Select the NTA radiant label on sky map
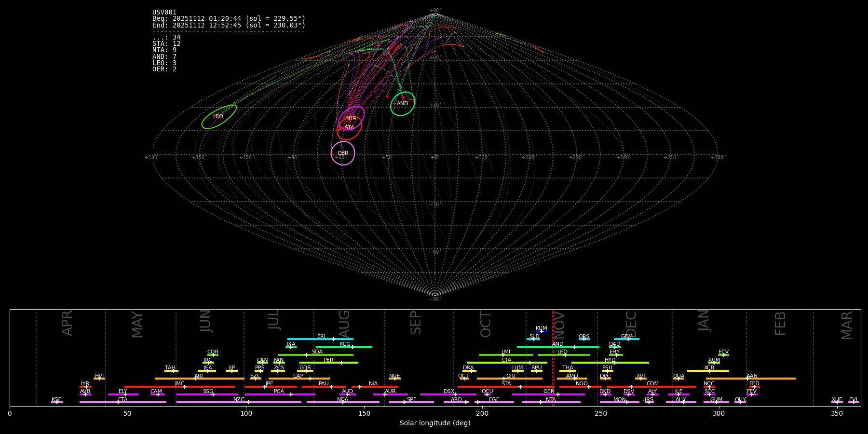The width and height of the screenshot is (868, 434). click(351, 118)
